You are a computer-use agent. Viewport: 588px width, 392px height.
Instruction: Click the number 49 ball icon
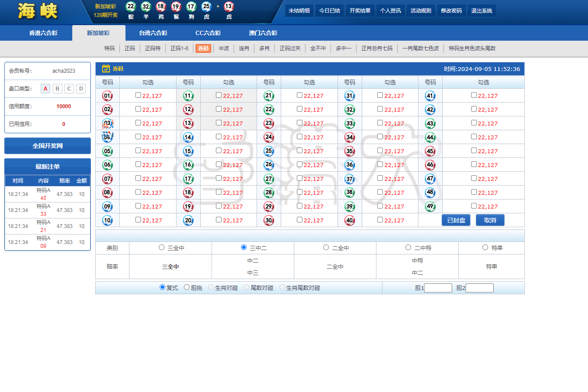point(430,206)
